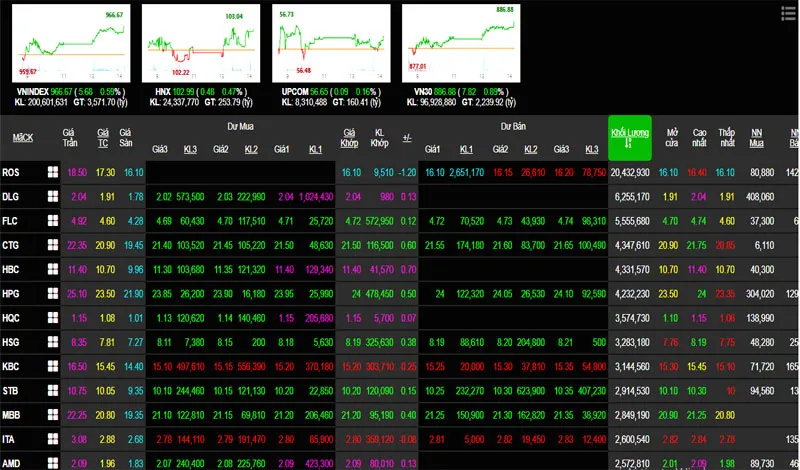800x470 pixels.
Task: Click the Thấp nhất column header
Action: coord(727,138)
